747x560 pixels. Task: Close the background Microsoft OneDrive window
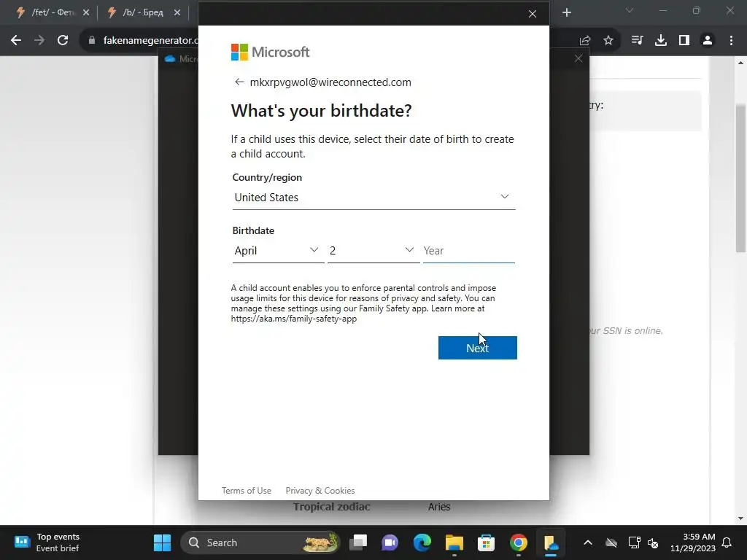pyautogui.click(x=578, y=58)
